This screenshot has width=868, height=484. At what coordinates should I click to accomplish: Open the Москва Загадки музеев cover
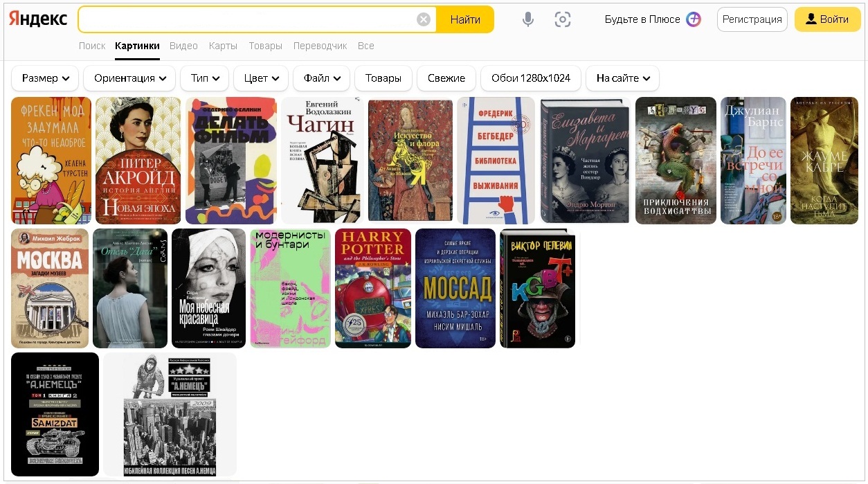click(50, 288)
